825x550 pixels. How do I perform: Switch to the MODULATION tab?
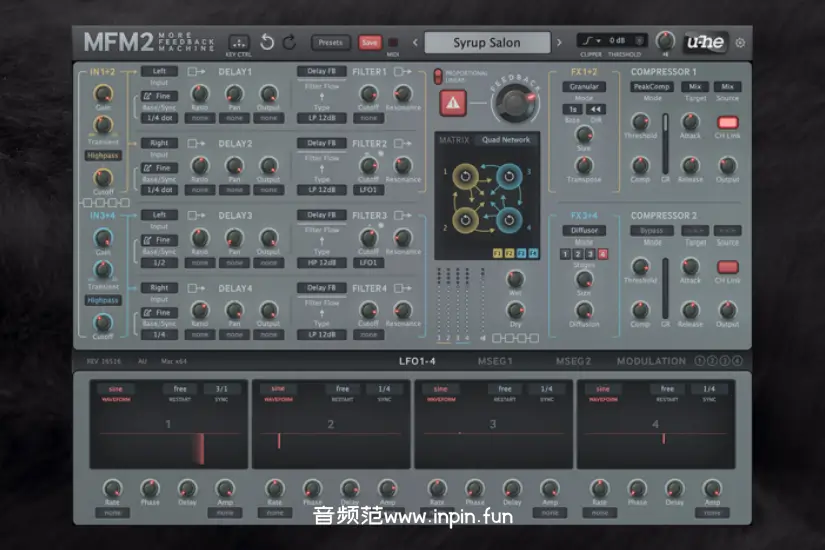coord(651,361)
